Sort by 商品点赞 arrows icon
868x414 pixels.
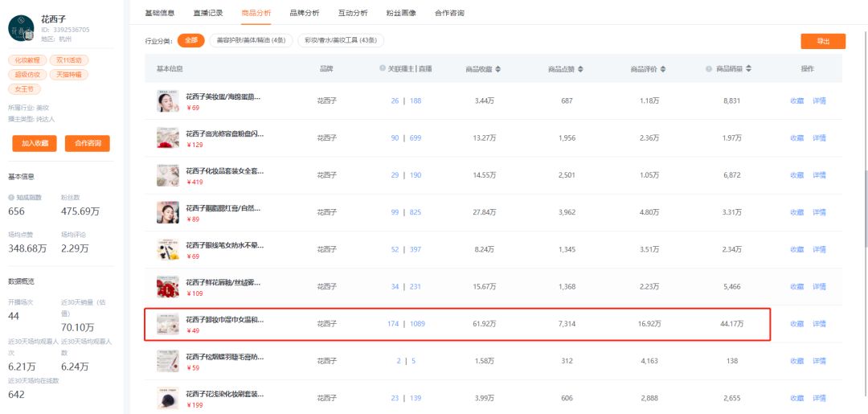tap(580, 69)
